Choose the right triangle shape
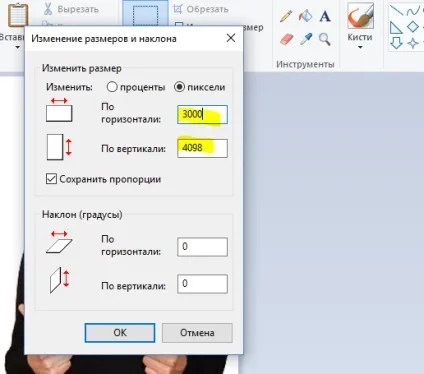424x374 pixels. 396,28
